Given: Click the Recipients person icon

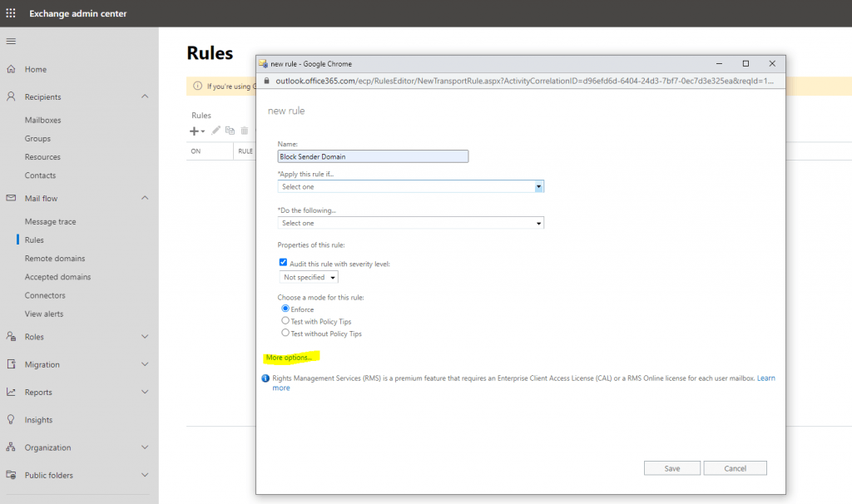Looking at the screenshot, I should pos(11,96).
